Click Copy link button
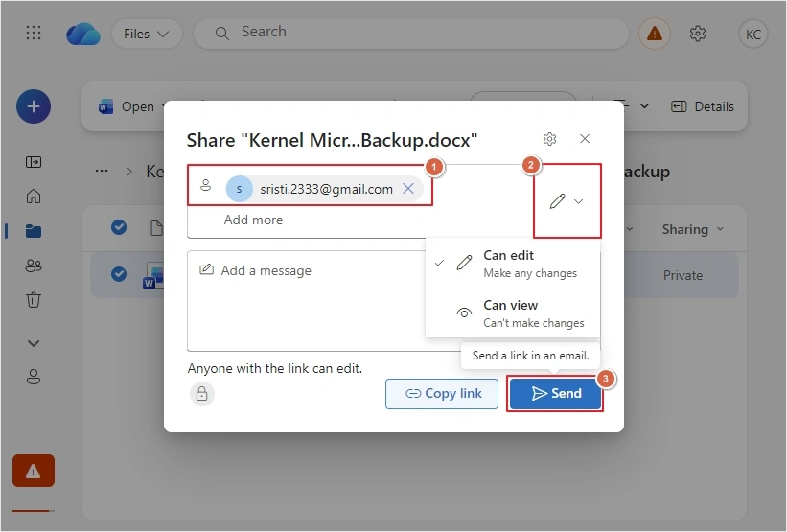 click(x=442, y=393)
